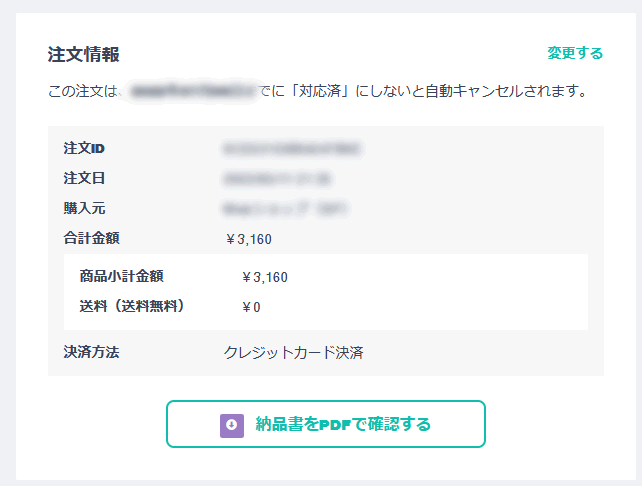The height and width of the screenshot is (486, 642).
Task: Click the 決済方法 label
Action: [91, 352]
